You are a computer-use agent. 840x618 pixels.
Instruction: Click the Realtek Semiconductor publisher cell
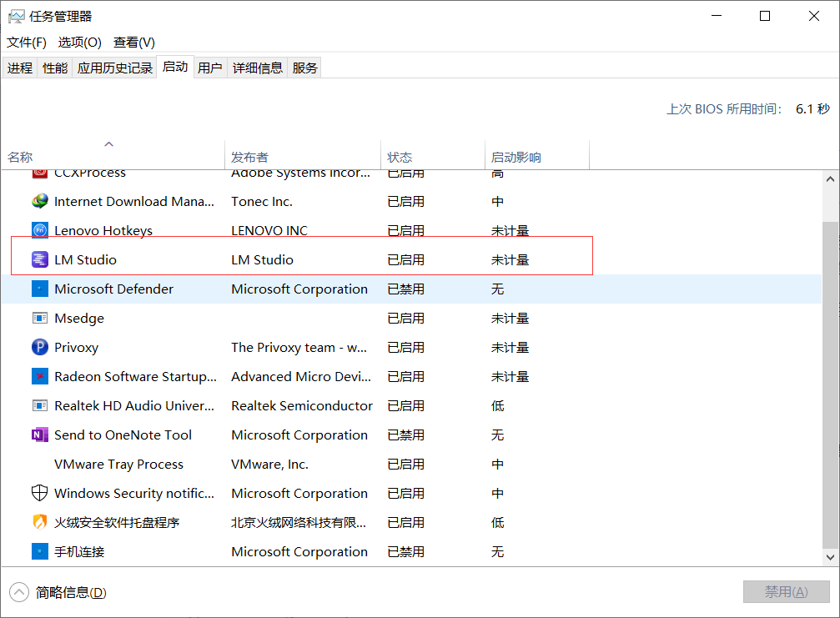(302, 406)
